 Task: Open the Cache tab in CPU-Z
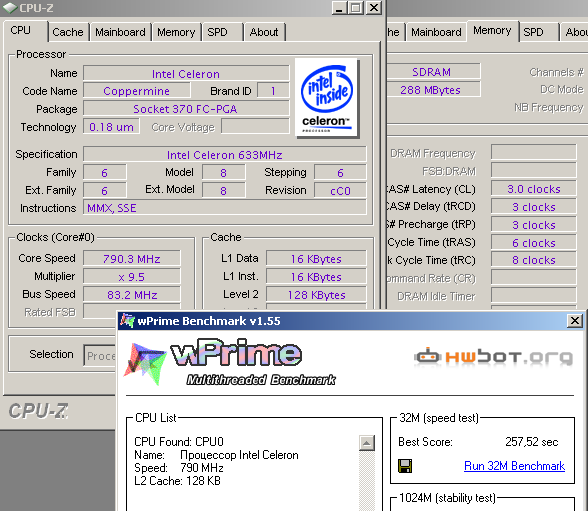68,32
